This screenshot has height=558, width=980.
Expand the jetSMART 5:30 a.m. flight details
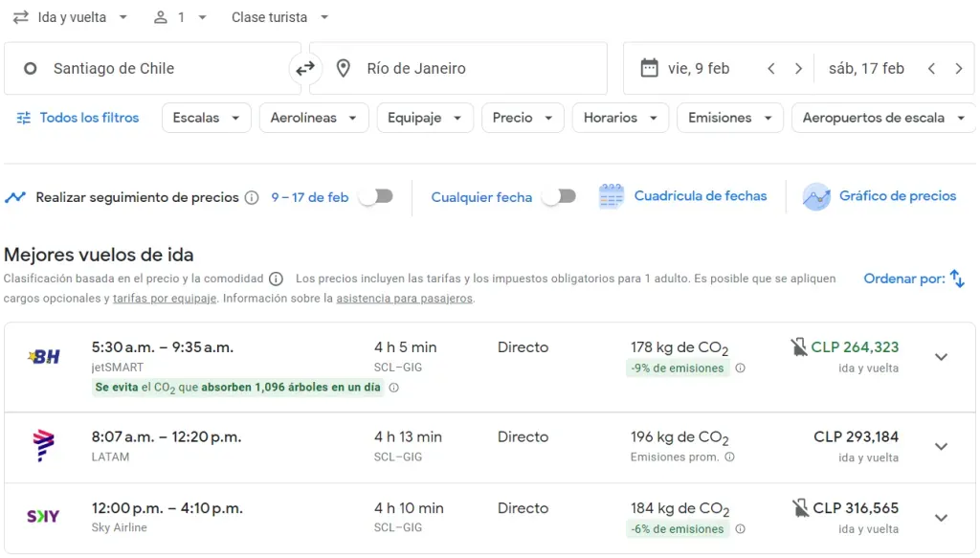(941, 357)
